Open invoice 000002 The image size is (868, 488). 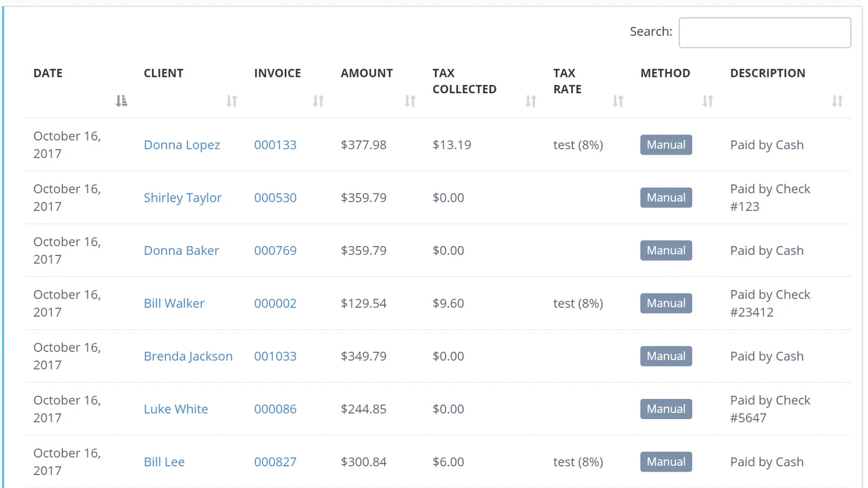click(276, 303)
